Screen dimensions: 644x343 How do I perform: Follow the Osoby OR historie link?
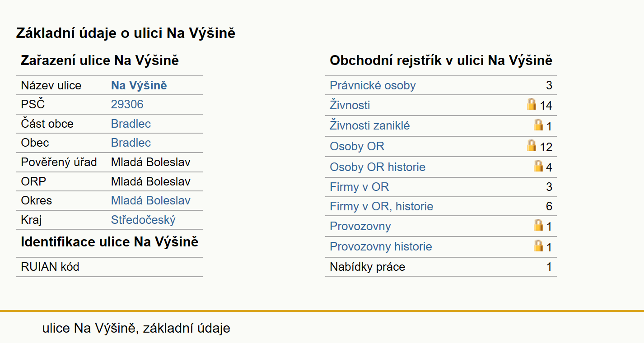(378, 167)
